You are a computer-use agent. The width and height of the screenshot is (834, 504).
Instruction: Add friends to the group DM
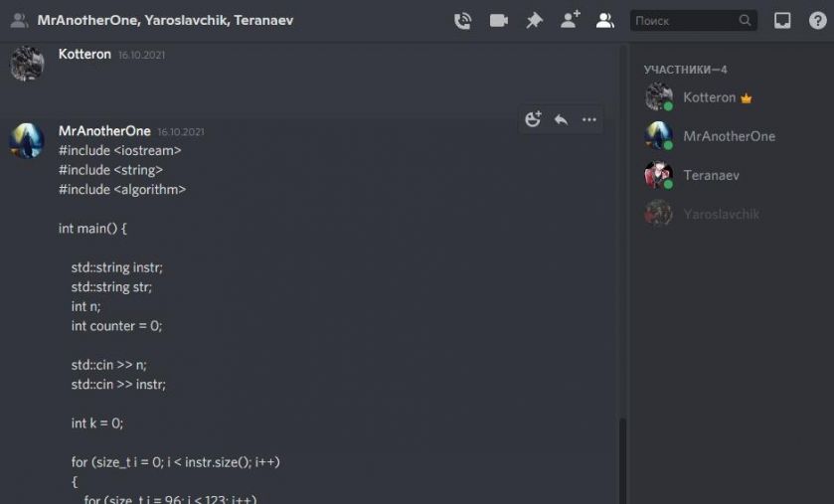coord(571,20)
